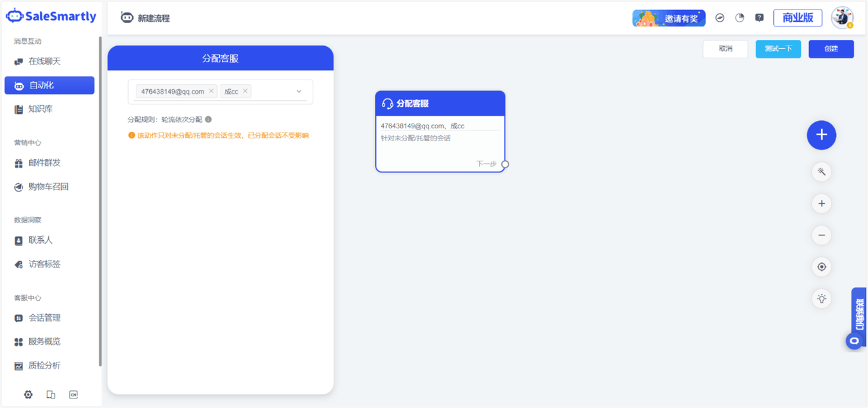Click the light bulb tips icon
The width and height of the screenshot is (868, 408).
click(x=821, y=298)
